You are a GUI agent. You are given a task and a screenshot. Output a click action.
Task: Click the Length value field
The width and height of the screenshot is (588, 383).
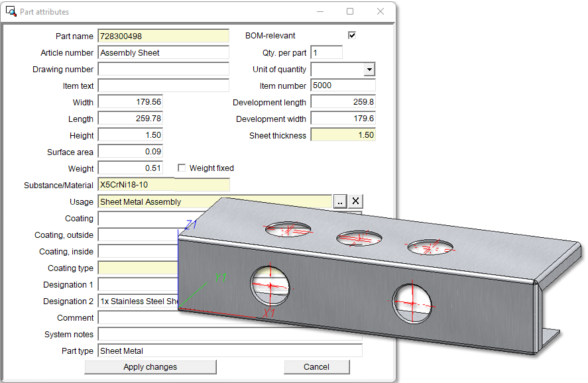click(131, 119)
